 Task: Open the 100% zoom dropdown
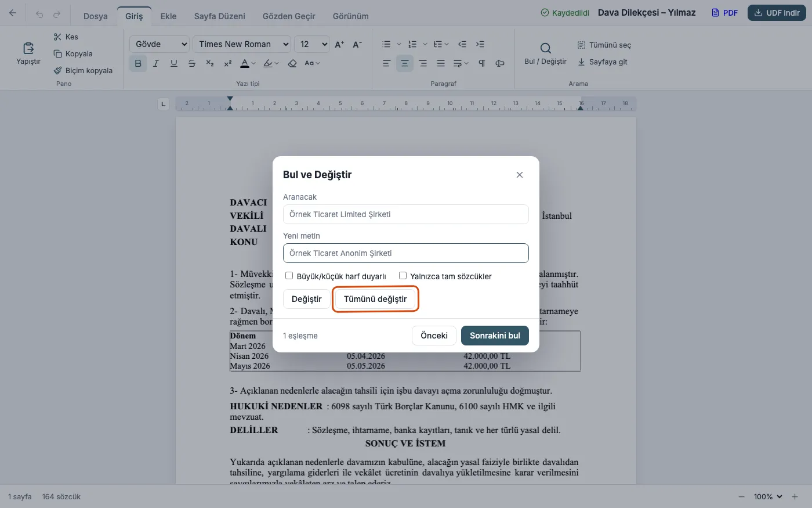768,496
